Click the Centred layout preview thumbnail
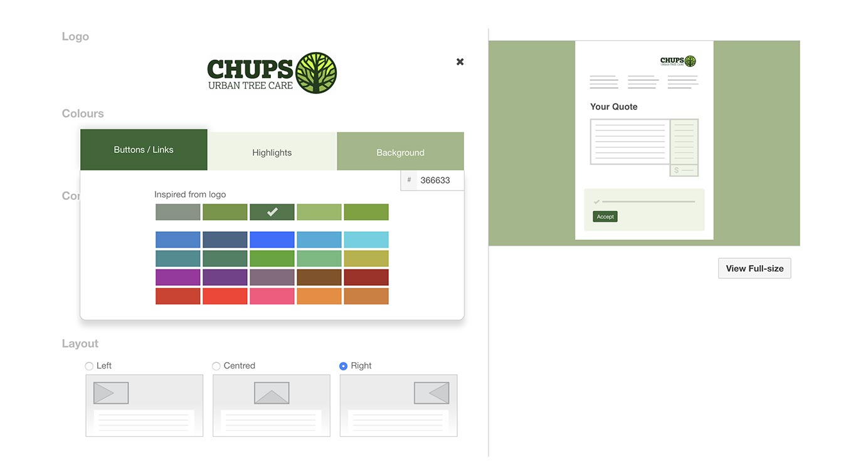Screen dimensions: 868x470 pyautogui.click(x=272, y=405)
